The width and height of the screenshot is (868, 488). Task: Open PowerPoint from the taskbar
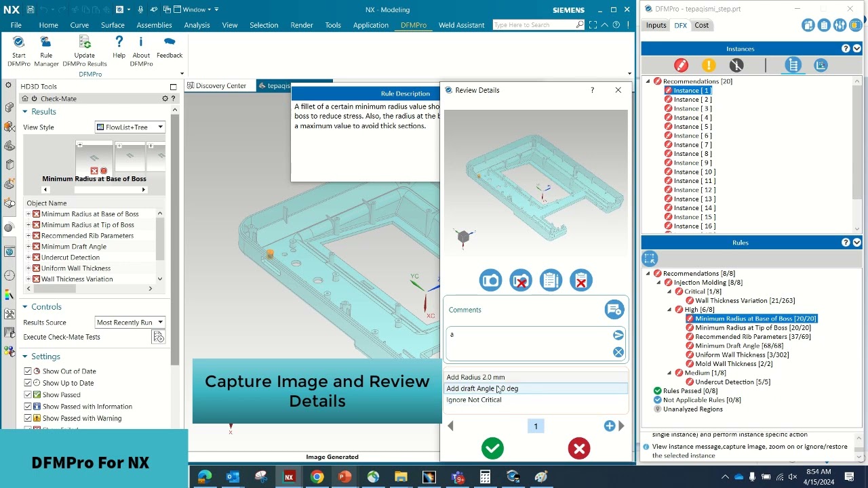pyautogui.click(x=344, y=476)
